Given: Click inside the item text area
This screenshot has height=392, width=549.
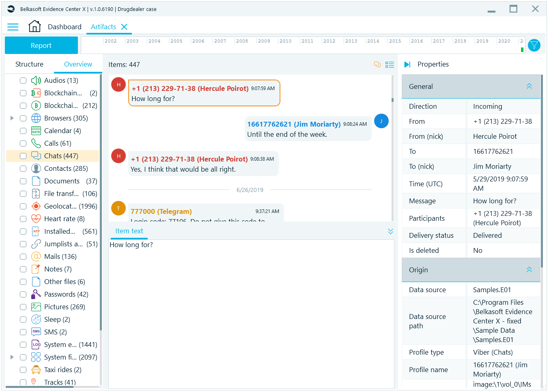Looking at the screenshot, I should [251, 314].
